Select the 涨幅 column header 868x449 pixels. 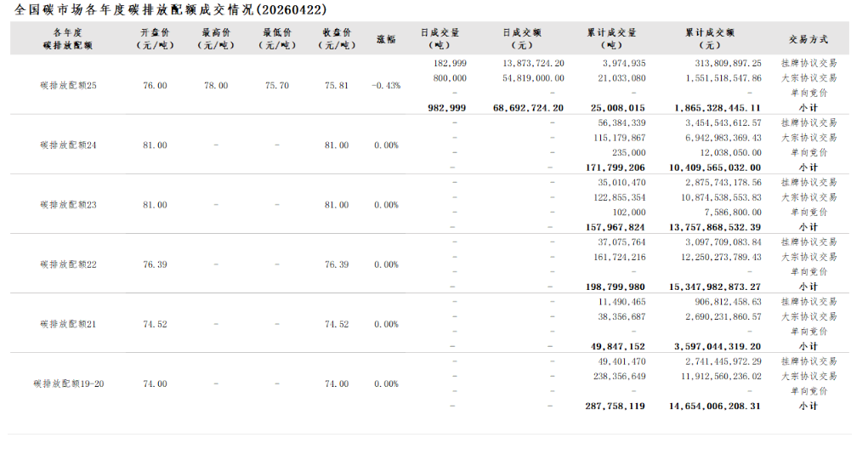[x=386, y=39]
